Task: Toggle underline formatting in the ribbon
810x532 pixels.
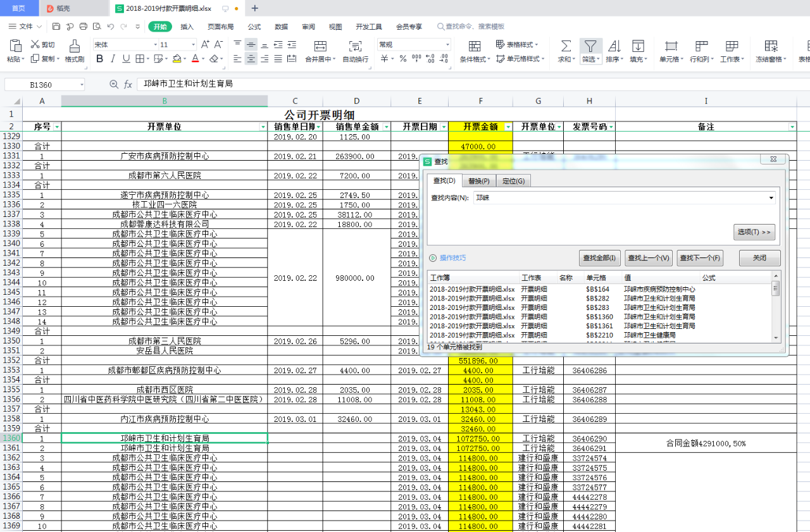Action: (126, 59)
